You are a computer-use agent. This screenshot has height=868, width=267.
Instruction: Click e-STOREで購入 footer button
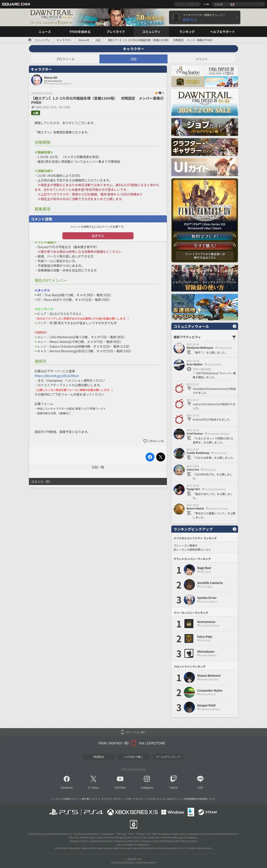(133, 757)
